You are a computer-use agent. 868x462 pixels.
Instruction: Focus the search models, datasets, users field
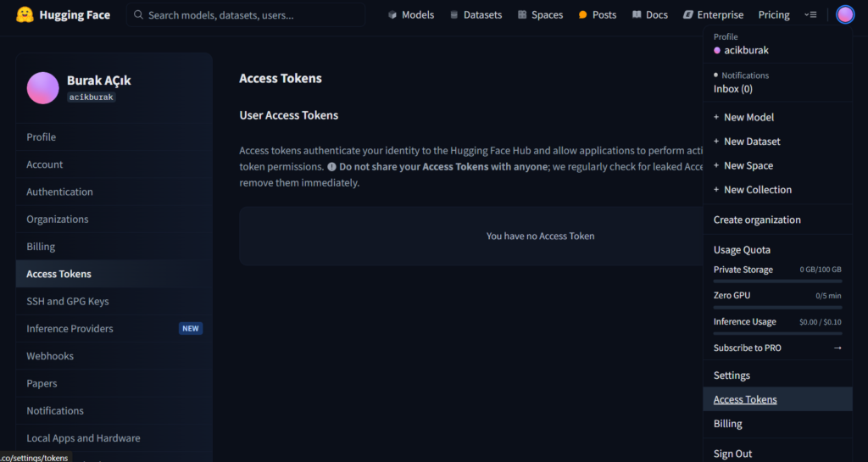point(246,15)
